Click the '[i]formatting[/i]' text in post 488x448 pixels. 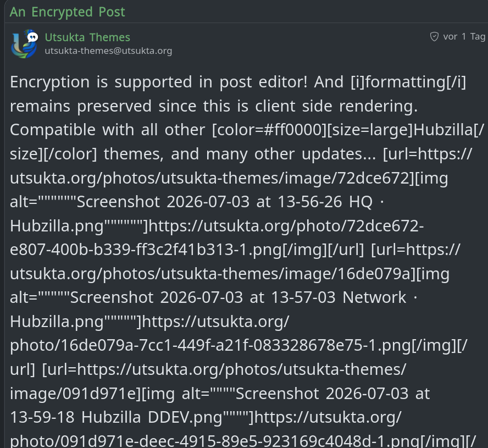(408, 82)
